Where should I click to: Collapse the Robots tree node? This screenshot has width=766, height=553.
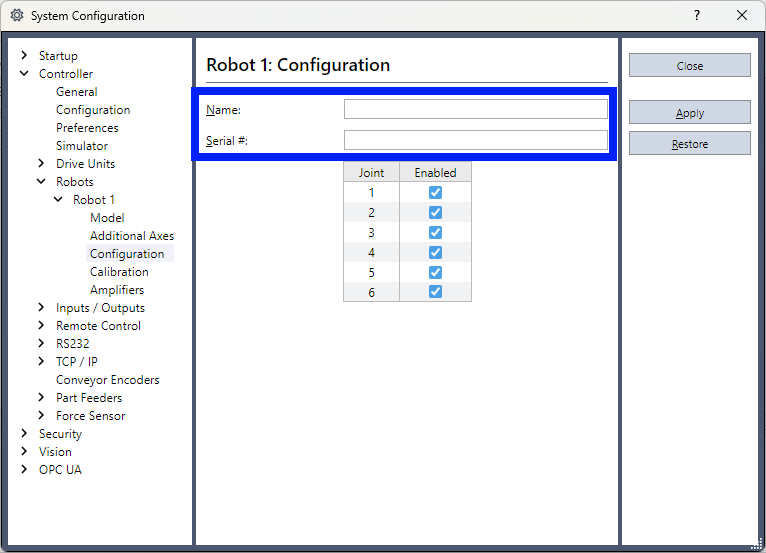coord(41,181)
